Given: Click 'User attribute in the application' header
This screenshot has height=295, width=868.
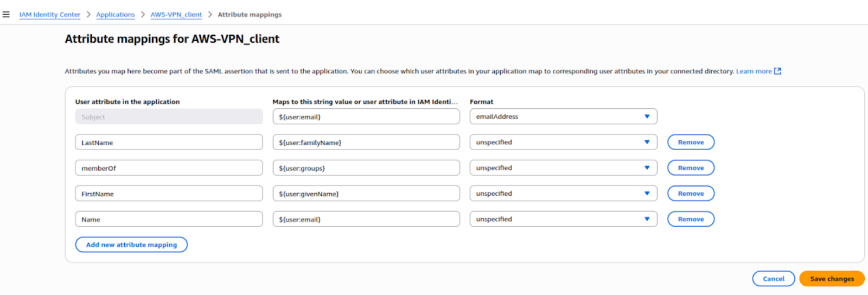Looking at the screenshot, I should pyautogui.click(x=127, y=101).
